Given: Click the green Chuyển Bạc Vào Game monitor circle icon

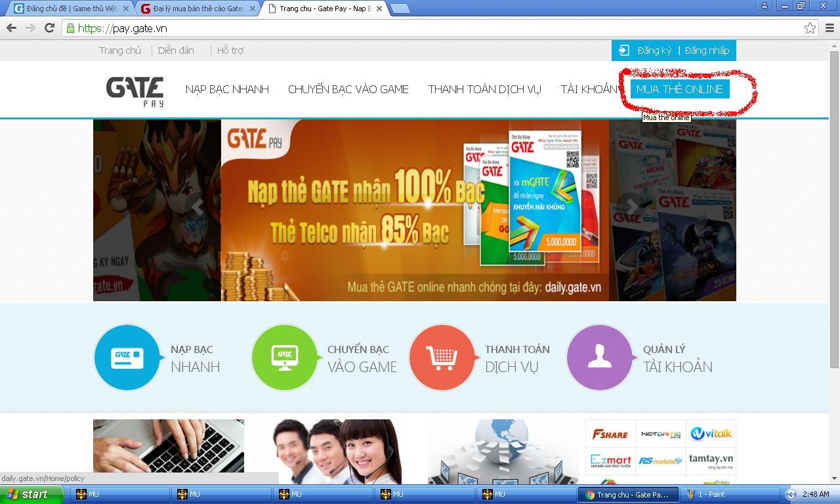Looking at the screenshot, I should click(285, 358).
